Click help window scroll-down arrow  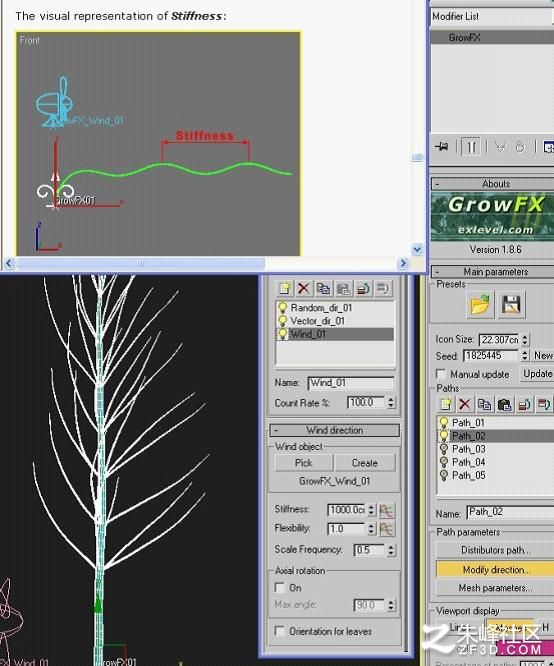[418, 249]
